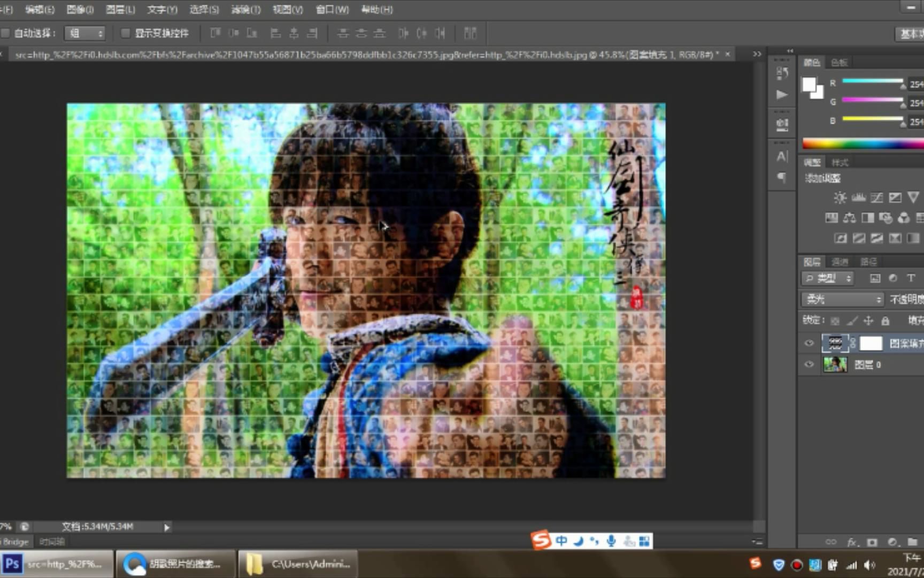This screenshot has height=578, width=924.
Task: Switch to the 通道 channels tab
Action: pos(840,262)
